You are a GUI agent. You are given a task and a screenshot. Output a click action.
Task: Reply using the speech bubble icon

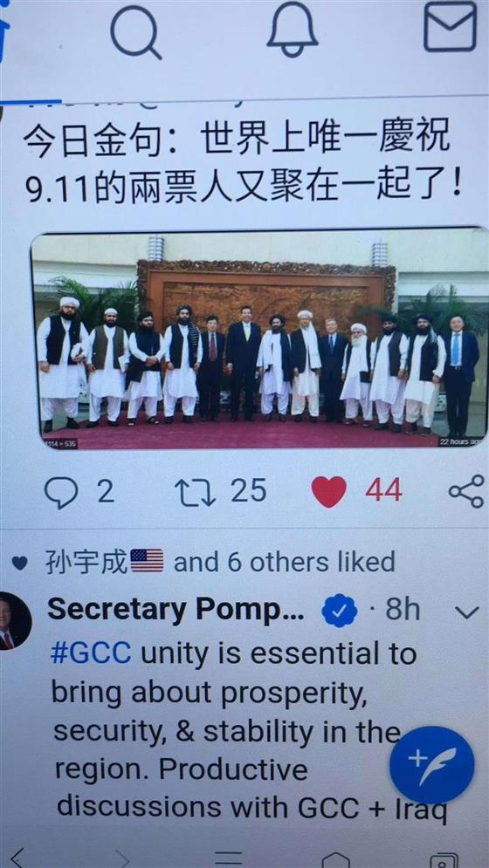pos(61,493)
